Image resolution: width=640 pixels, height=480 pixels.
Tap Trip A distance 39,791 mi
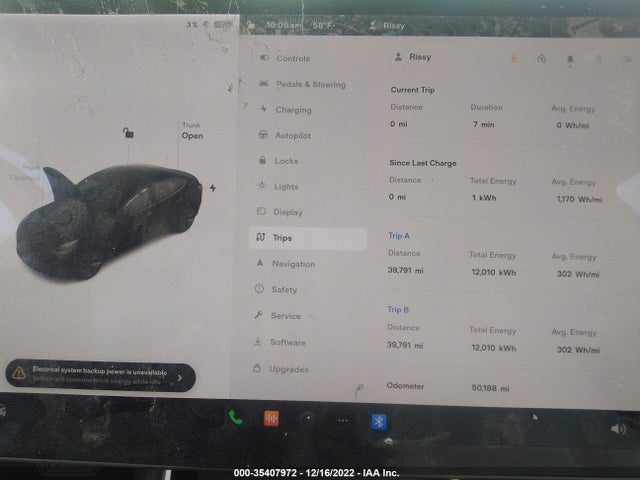tap(405, 270)
